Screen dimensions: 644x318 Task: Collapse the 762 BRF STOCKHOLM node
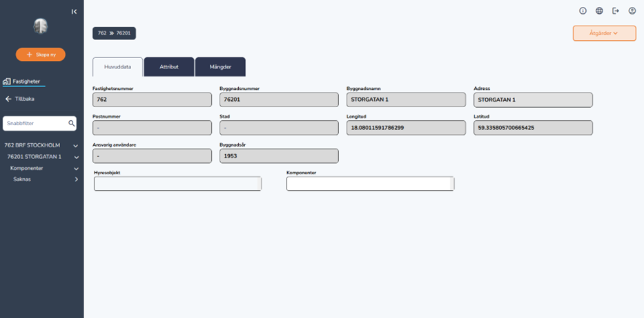coord(76,146)
